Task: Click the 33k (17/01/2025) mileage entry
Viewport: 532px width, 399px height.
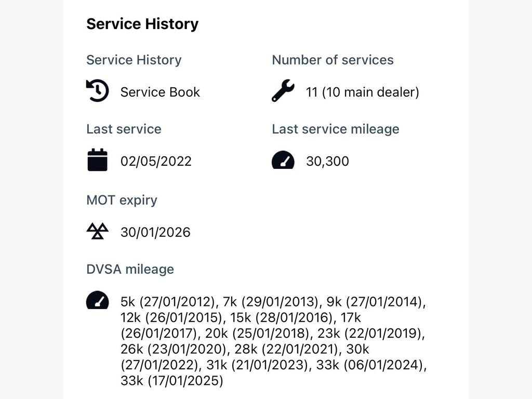Action: (172, 381)
